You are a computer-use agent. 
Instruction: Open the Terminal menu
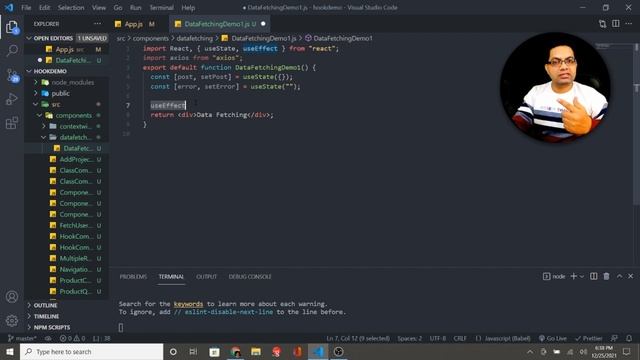click(x=161, y=7)
